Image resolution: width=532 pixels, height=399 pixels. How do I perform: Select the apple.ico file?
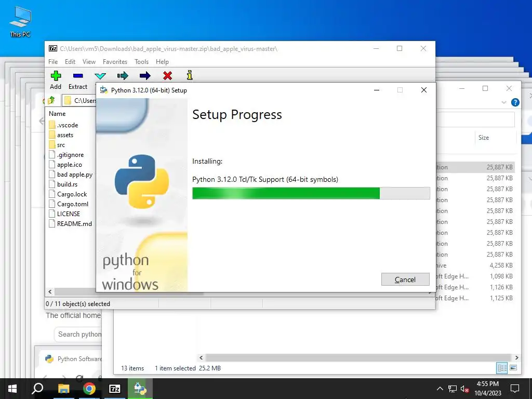coord(70,164)
